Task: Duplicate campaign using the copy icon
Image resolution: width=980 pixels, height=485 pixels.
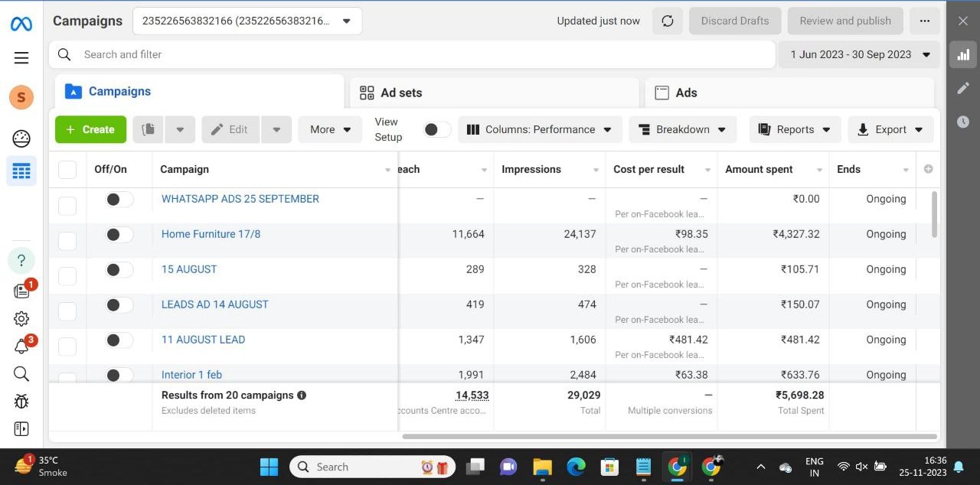Action: 148,129
